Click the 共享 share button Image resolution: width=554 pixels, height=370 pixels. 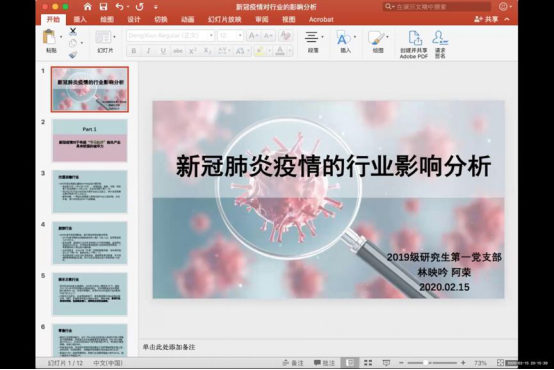486,19
